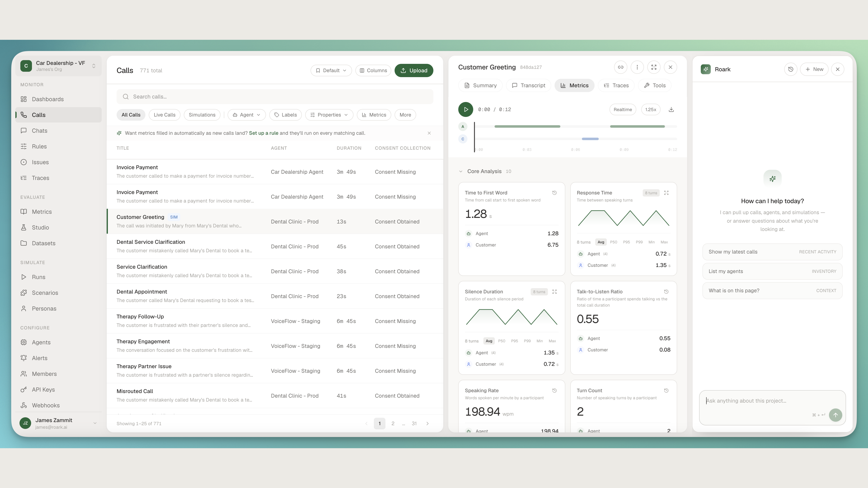This screenshot has height=488, width=868.
Task: Open Personas in the sidebar
Action: click(x=58, y=308)
